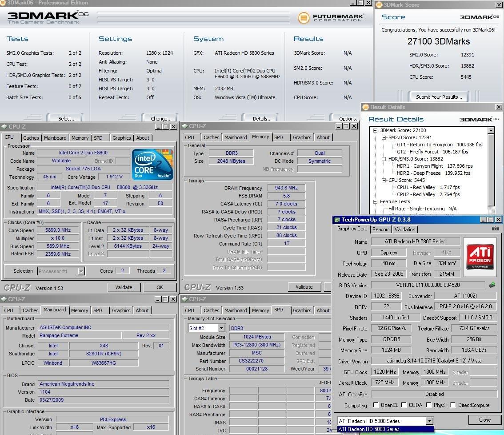Open Graphics tab in CPU-Z Memory window
The image size is (504, 435).
[302, 137]
